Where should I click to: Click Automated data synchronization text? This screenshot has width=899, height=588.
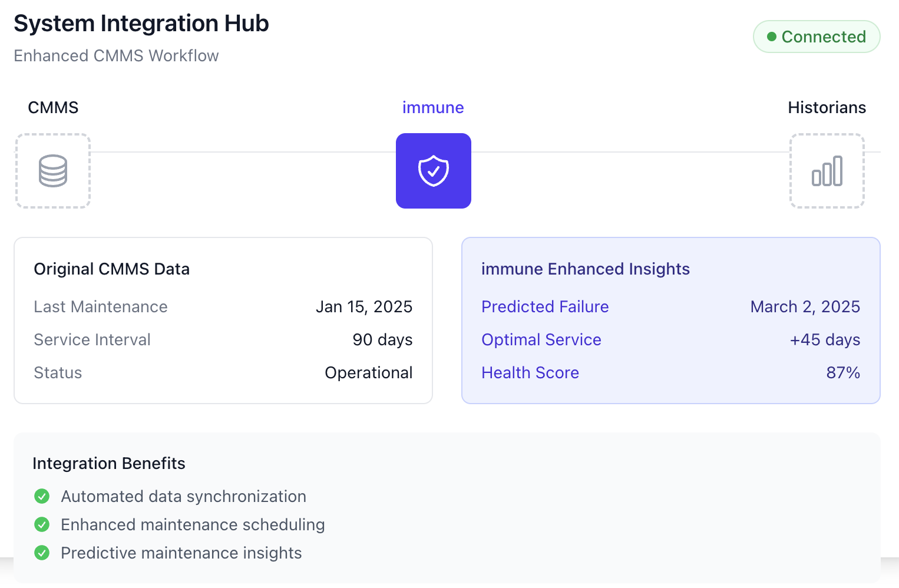click(184, 496)
